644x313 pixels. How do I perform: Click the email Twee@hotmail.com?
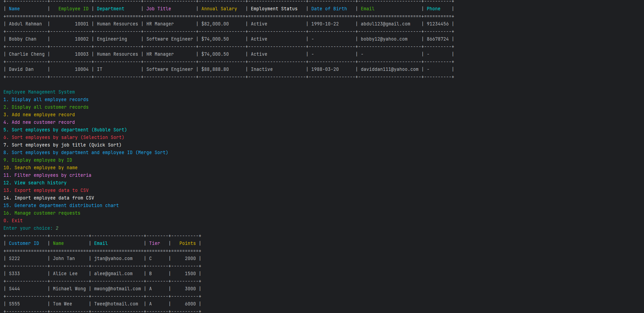[x=116, y=304]
